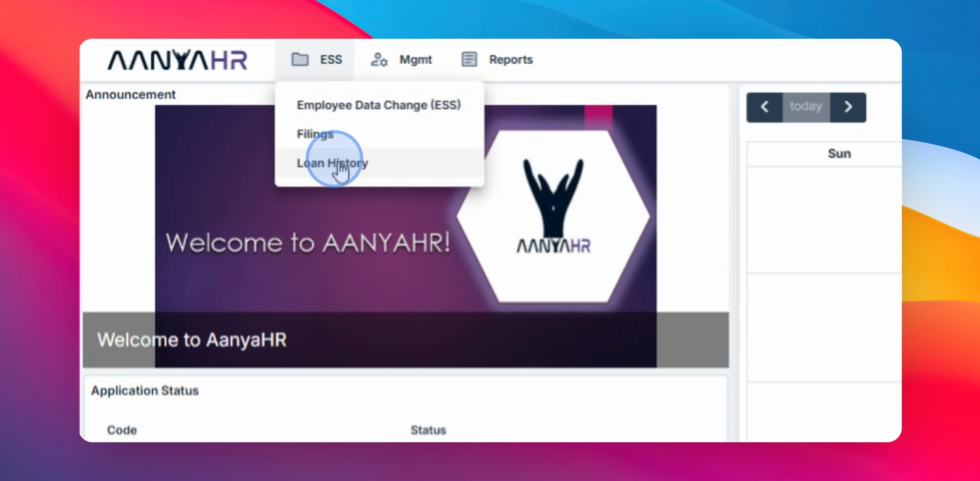
Task: Click the Announcement heading
Action: click(x=131, y=94)
